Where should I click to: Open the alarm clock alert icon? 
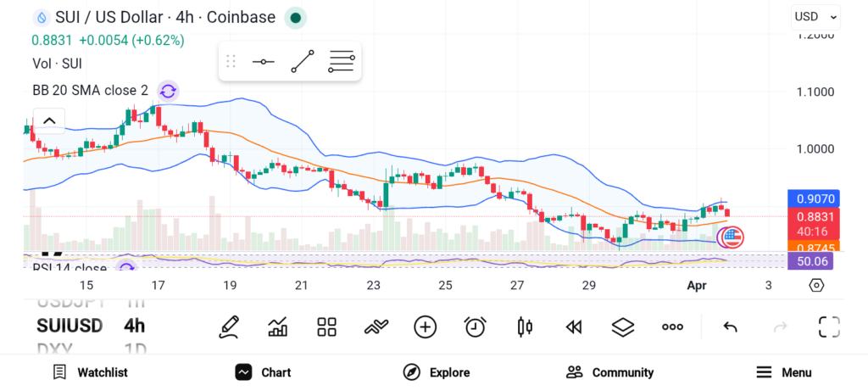[x=475, y=327]
